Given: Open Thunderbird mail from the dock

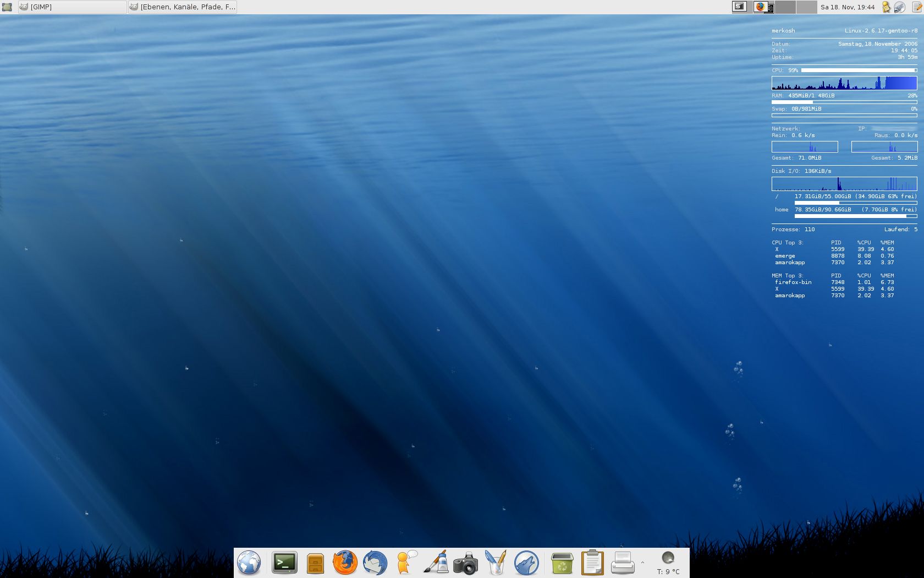Looking at the screenshot, I should coord(375,563).
